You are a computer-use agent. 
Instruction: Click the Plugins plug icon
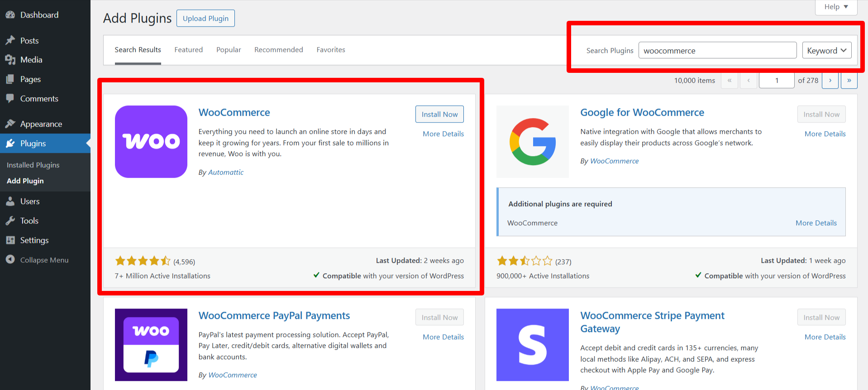click(x=10, y=143)
